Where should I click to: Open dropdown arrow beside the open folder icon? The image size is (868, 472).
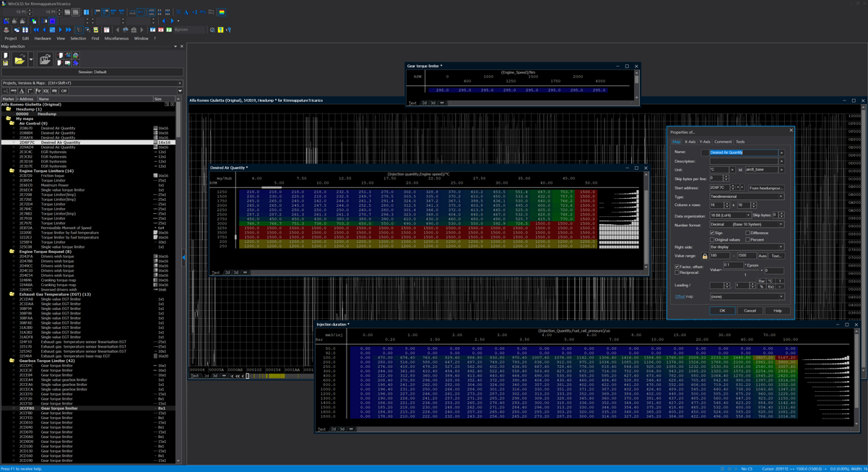pos(31,60)
